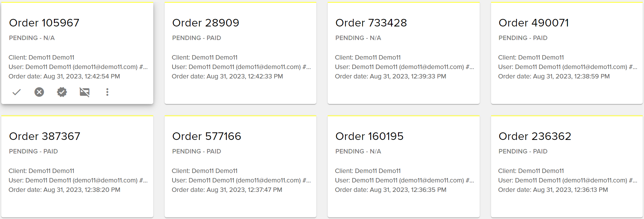Viewport: 644px width, 219px height.
Task: Cancel Order 105967 with the X icon
Action: coord(39,92)
